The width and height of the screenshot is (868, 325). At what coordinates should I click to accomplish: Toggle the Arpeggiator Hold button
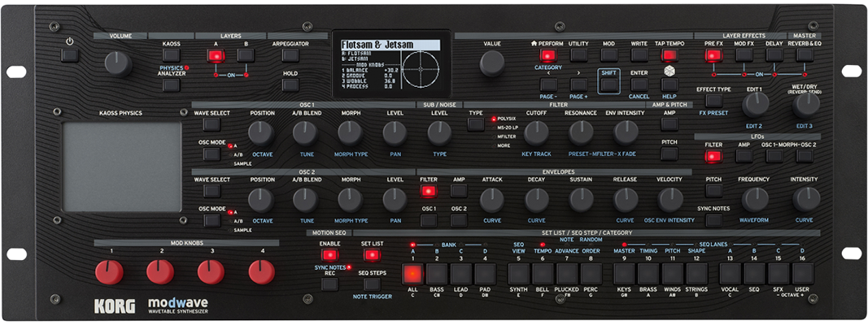pyautogui.click(x=290, y=84)
